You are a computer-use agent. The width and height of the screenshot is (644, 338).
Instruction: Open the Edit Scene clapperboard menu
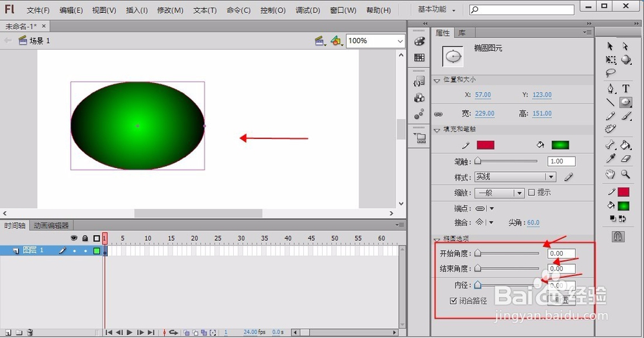point(320,41)
